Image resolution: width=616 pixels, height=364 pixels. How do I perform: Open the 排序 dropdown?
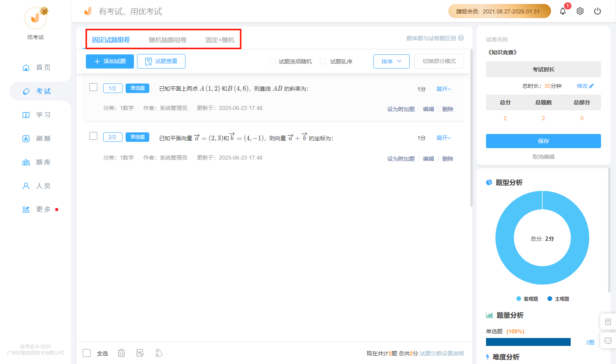point(391,61)
